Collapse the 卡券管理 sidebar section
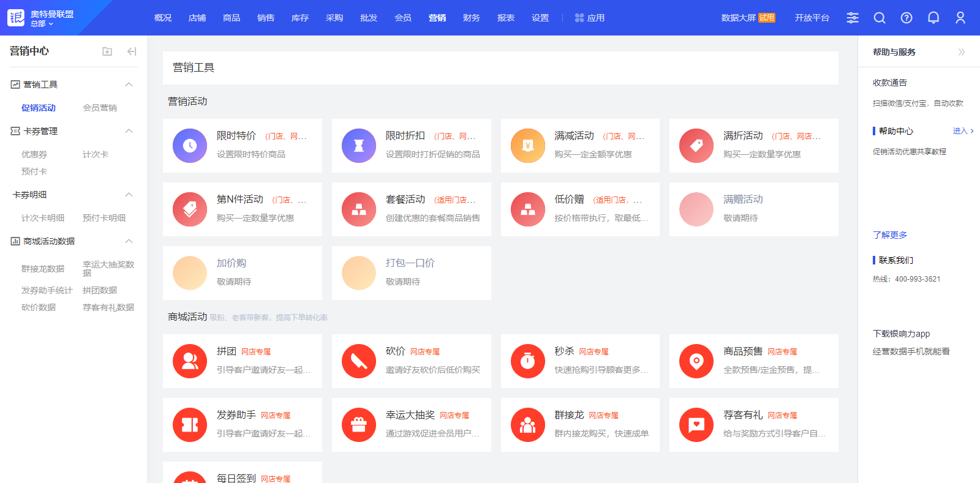The width and height of the screenshot is (980, 483). (x=129, y=131)
